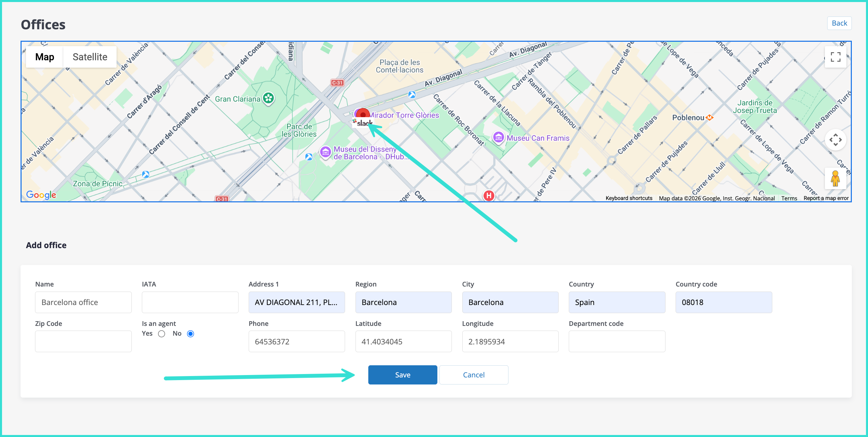Click the Street View pegman icon
868x437 pixels.
pos(835,178)
